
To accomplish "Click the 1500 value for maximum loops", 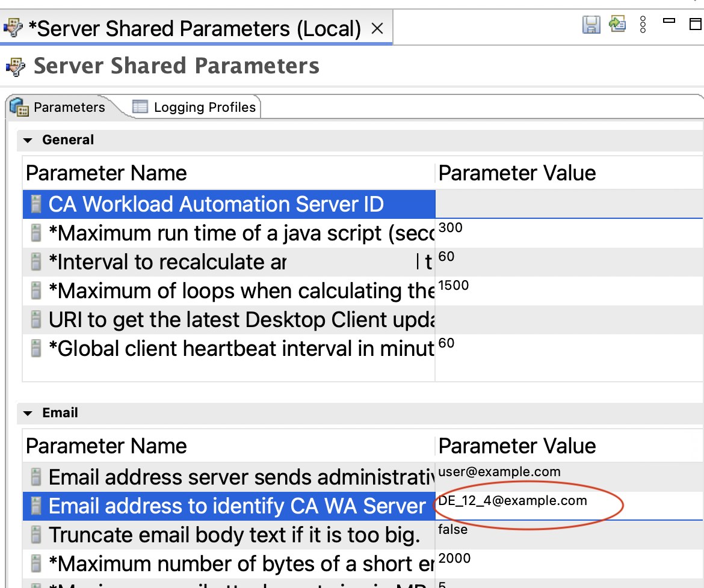I will tap(454, 285).
